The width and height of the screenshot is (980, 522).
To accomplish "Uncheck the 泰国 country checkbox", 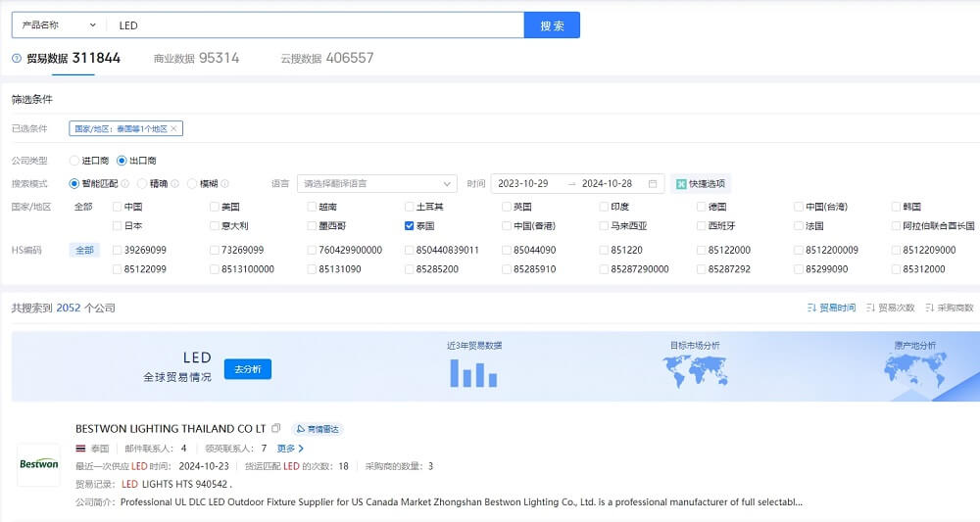I will [410, 226].
